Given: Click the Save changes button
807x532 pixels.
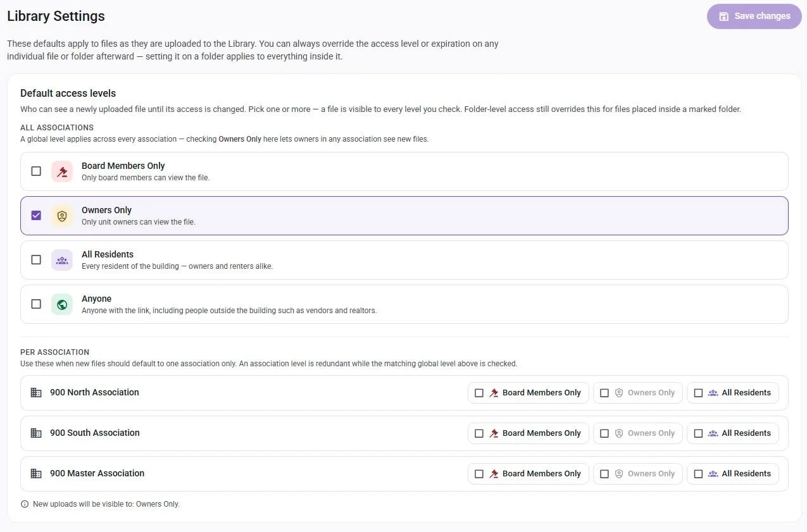Looking at the screenshot, I should pyautogui.click(x=754, y=16).
